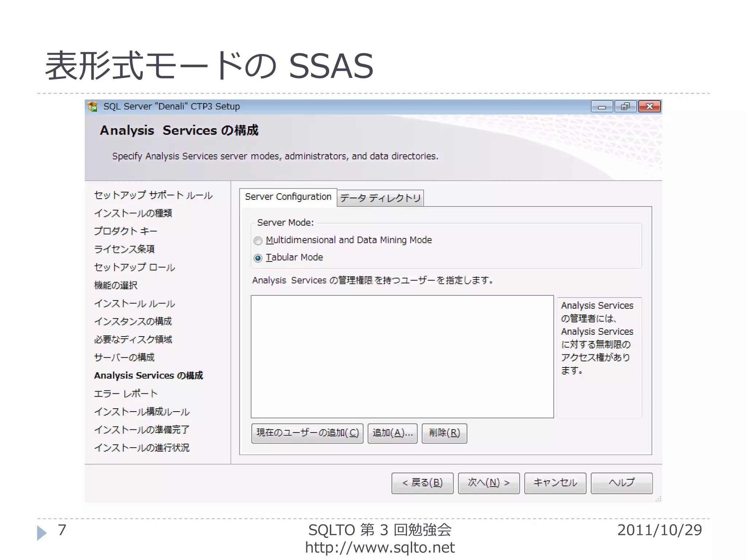747x560 pixels.
Task: Click the window resize grip corner
Action: [658, 499]
